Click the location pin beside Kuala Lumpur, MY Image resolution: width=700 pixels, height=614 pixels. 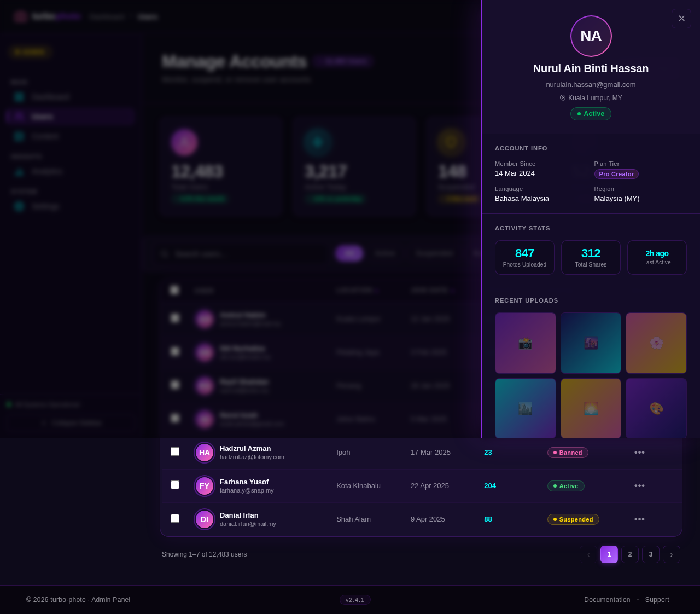pyautogui.click(x=562, y=97)
